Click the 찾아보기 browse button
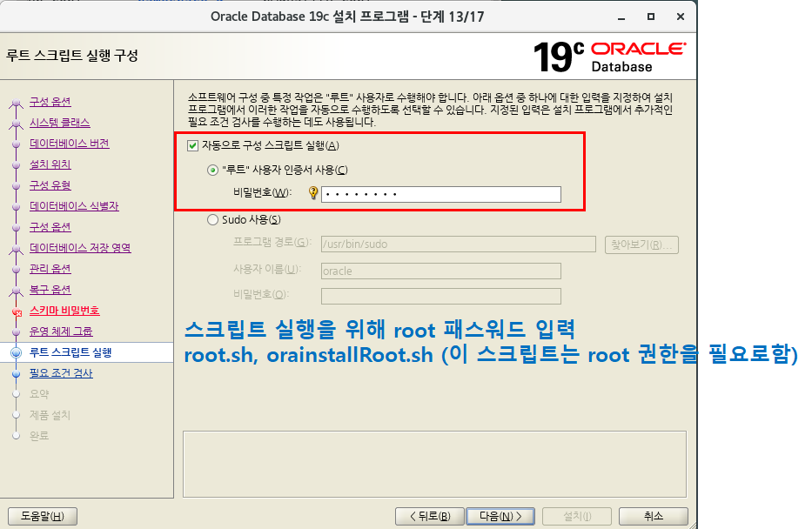 click(641, 244)
